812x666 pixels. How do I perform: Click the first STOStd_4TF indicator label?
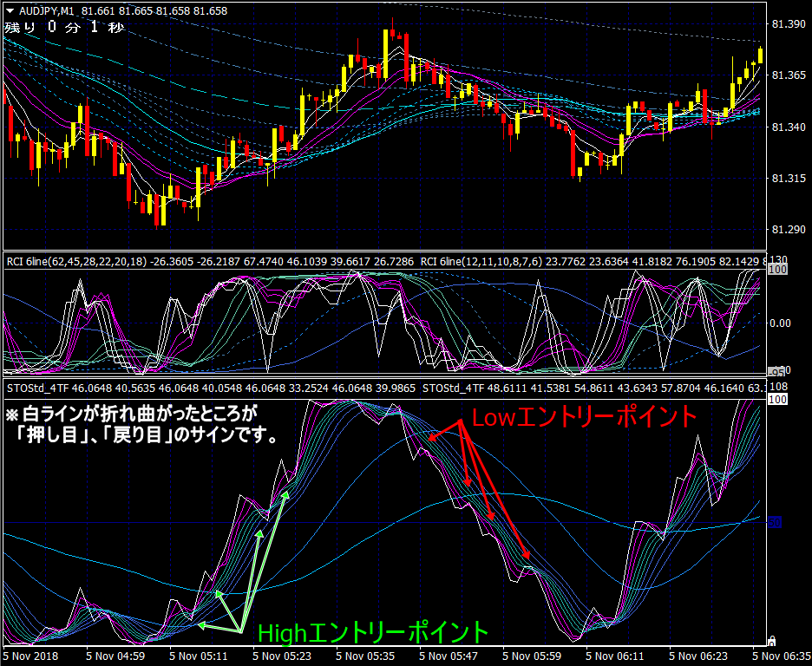(38, 388)
